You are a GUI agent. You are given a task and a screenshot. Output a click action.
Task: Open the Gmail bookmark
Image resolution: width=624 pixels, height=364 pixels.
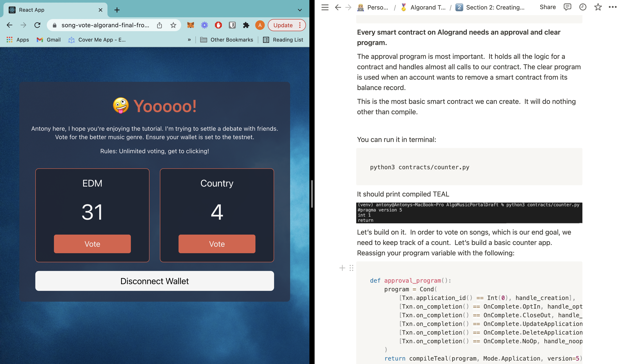click(x=49, y=40)
